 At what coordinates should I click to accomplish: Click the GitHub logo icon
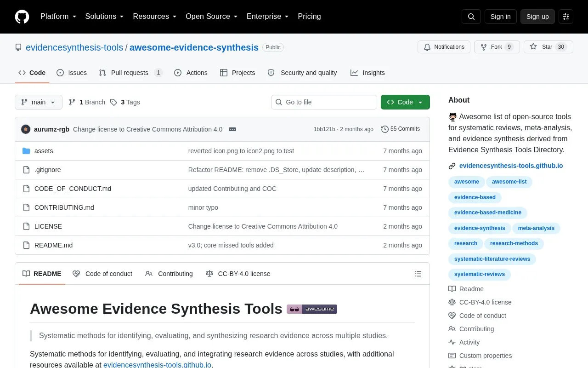point(22,17)
